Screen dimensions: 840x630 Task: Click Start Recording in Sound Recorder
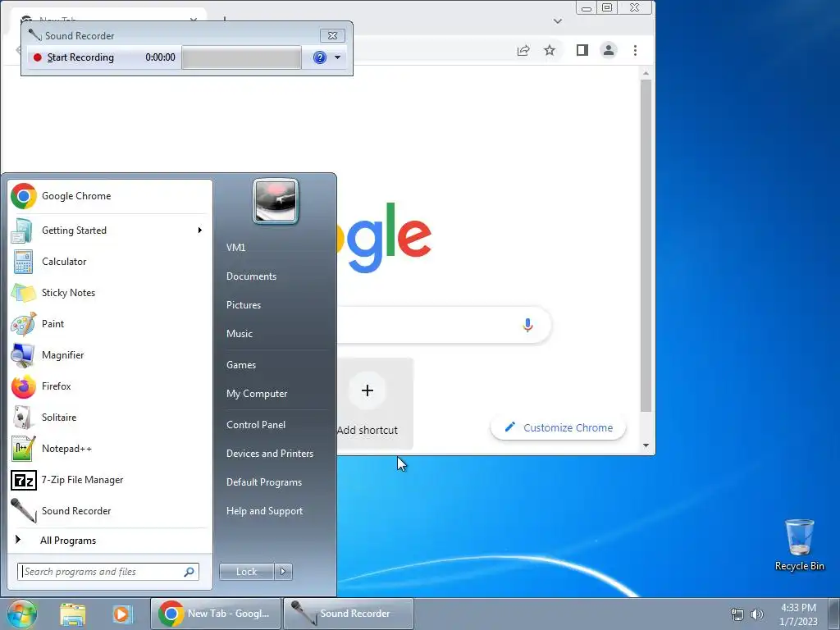tap(74, 57)
